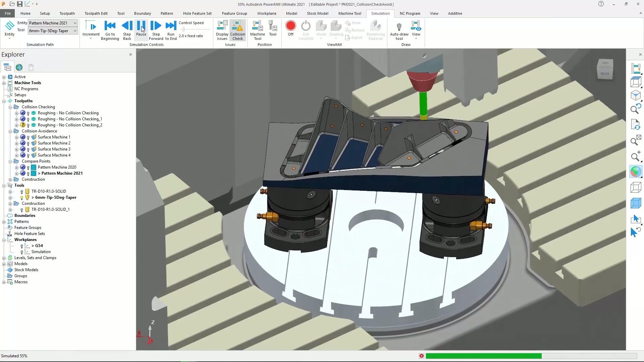
Task: Toggle light bulb for Surface Machine 3
Action: tap(28, 149)
